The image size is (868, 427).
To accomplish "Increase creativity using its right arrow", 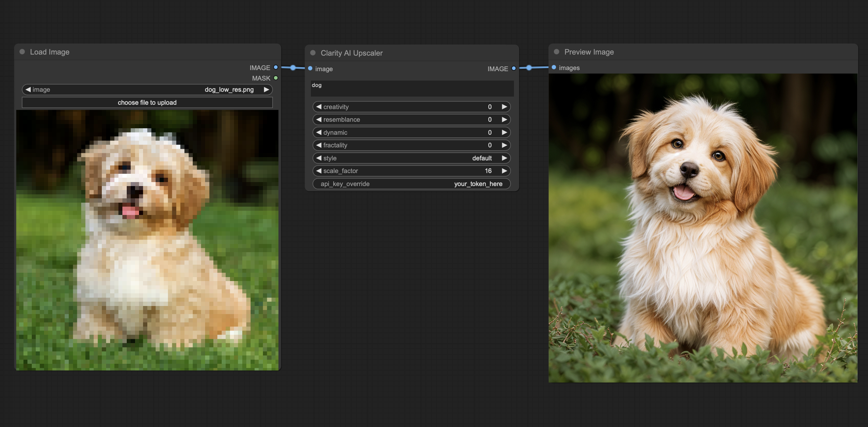I will tap(504, 107).
